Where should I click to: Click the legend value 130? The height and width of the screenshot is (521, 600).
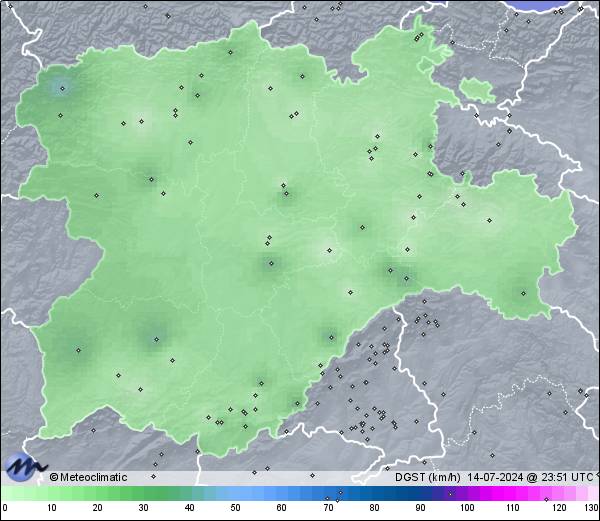pos(592,508)
